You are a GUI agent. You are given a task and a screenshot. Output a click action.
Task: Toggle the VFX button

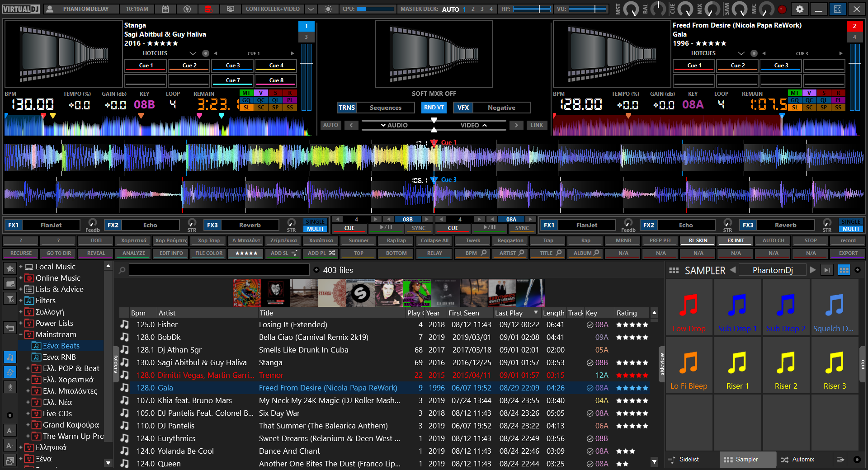463,108
